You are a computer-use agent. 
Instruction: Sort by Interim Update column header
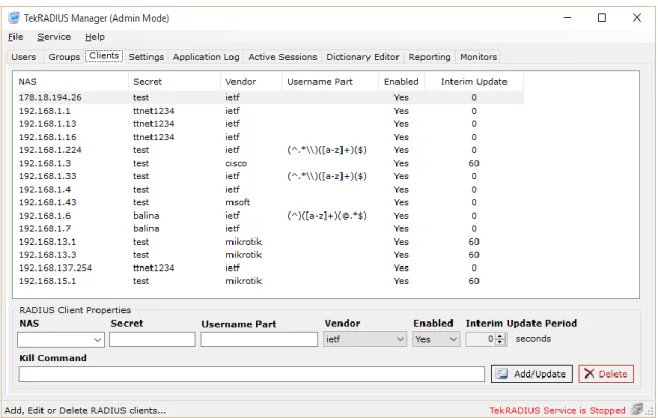point(474,82)
